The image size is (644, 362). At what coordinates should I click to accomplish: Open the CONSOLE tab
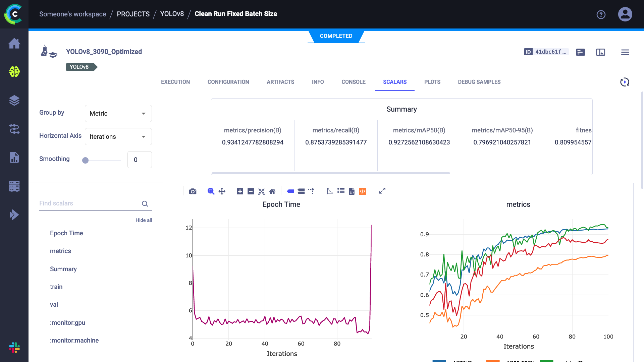point(353,82)
